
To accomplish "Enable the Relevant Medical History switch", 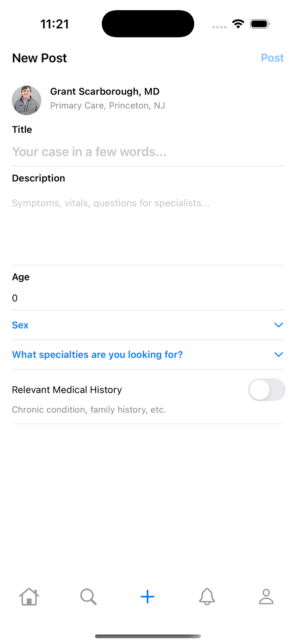I will pos(266,390).
